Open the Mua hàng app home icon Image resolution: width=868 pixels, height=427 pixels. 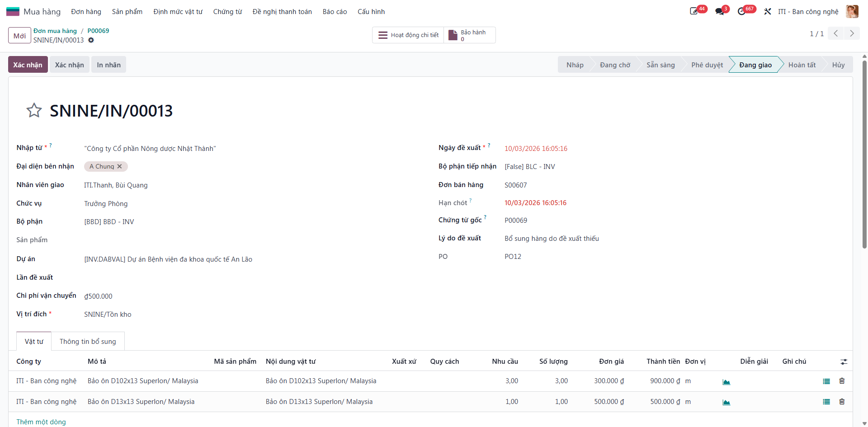pyautogui.click(x=13, y=11)
